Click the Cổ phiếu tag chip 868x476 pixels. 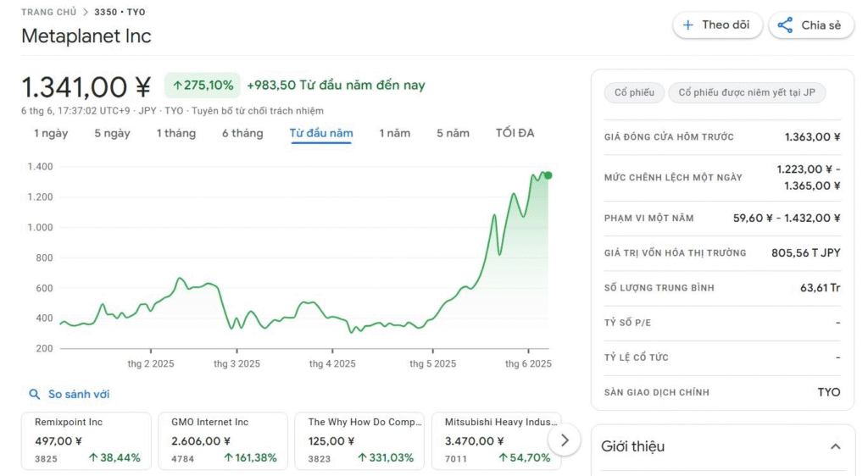pos(634,92)
